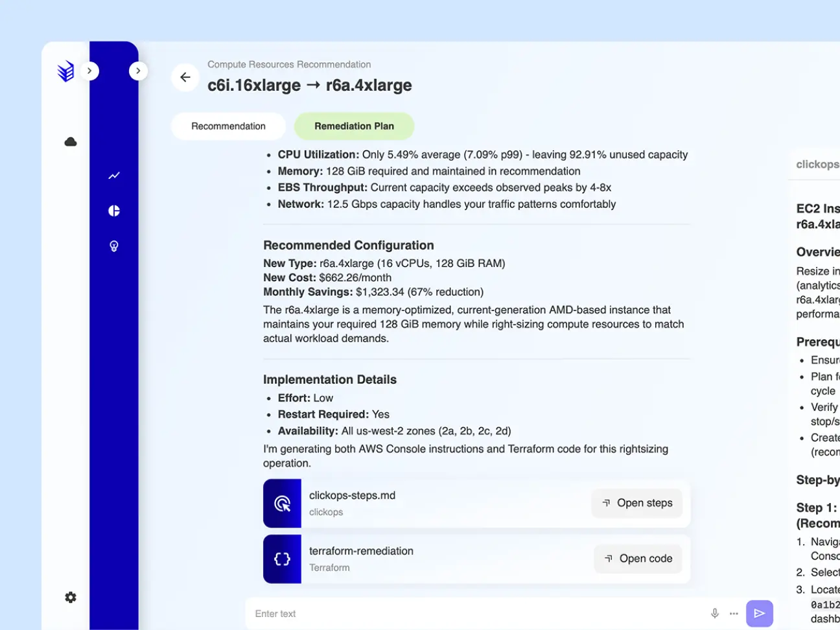Click the terraform-remediation braces icon
Screen dimensions: 840x630
coord(282,559)
